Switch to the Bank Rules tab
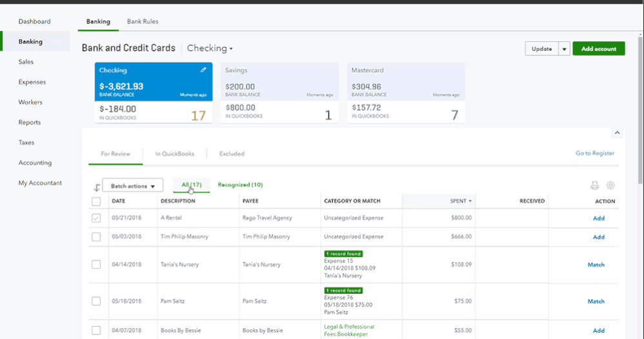644x339 pixels. [x=143, y=21]
